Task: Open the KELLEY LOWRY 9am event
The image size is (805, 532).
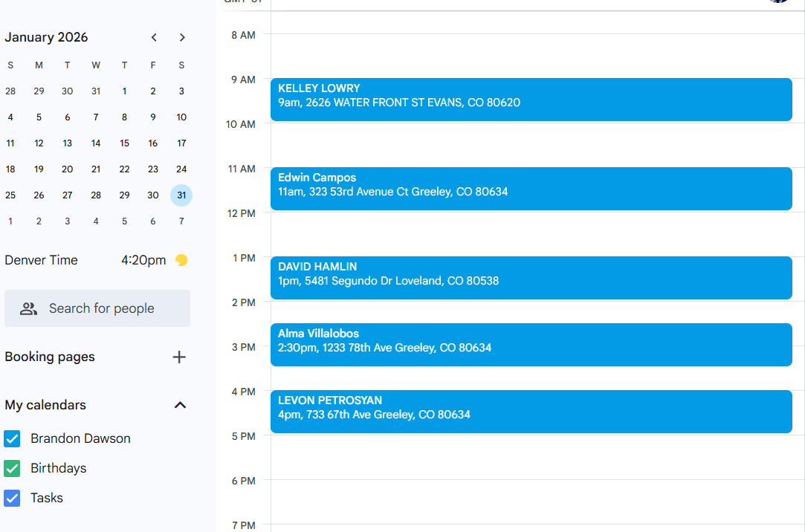Action: pos(531,99)
